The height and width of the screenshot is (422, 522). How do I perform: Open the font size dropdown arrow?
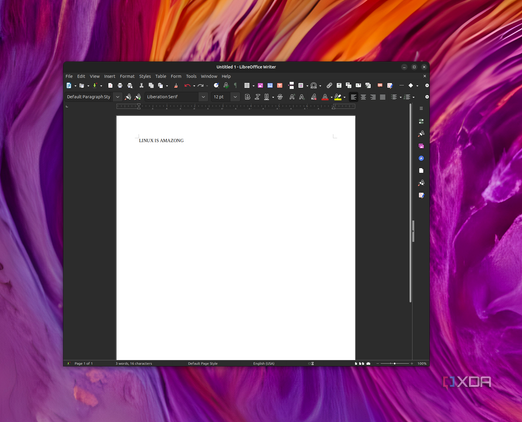pos(235,97)
